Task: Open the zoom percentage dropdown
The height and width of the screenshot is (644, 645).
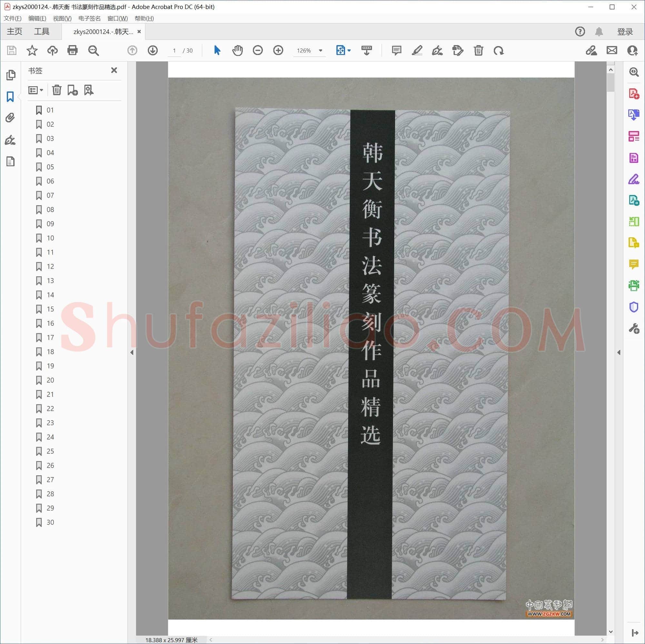Action: tap(321, 51)
